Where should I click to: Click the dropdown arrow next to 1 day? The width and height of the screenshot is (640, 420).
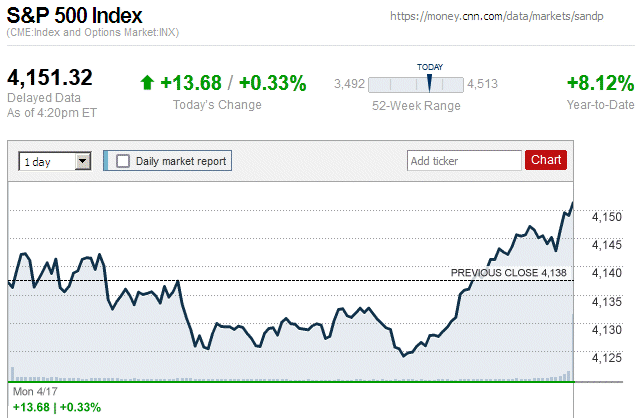(83, 161)
